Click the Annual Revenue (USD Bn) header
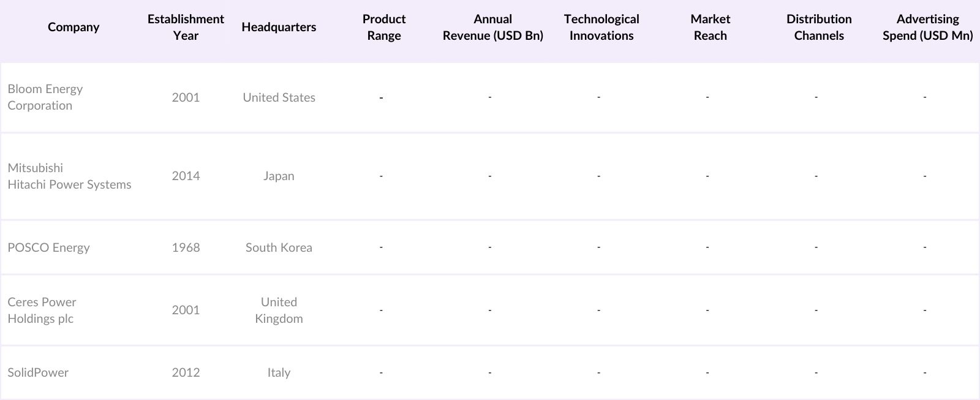The image size is (980, 400). coord(492,27)
